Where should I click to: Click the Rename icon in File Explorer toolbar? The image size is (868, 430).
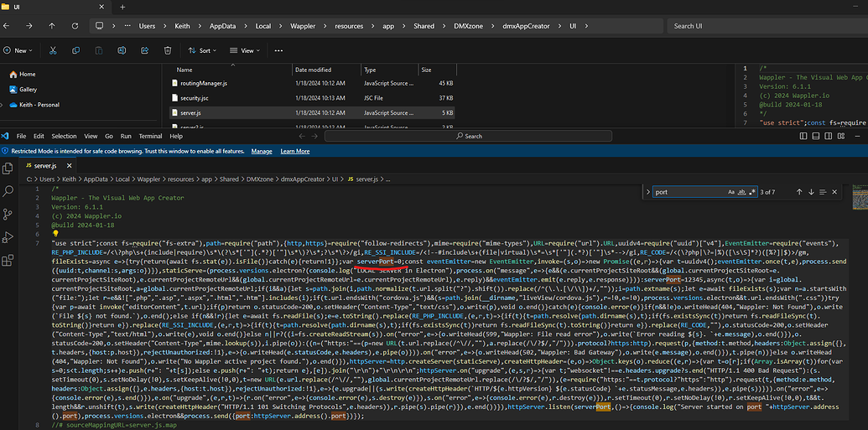click(122, 50)
